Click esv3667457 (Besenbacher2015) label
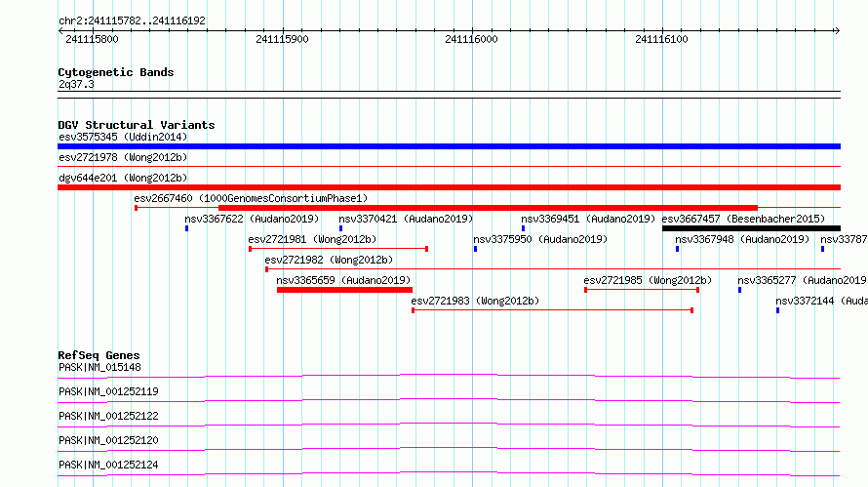Viewport: 868px width, 487px height. [743, 219]
